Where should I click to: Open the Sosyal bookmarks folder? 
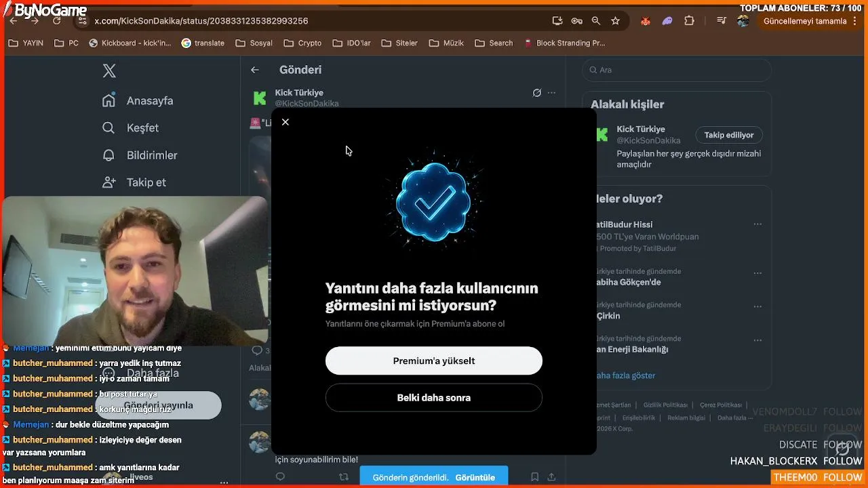[254, 43]
